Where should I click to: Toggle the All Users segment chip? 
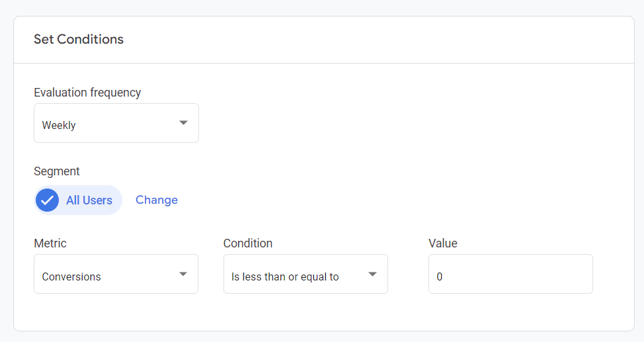(x=78, y=200)
